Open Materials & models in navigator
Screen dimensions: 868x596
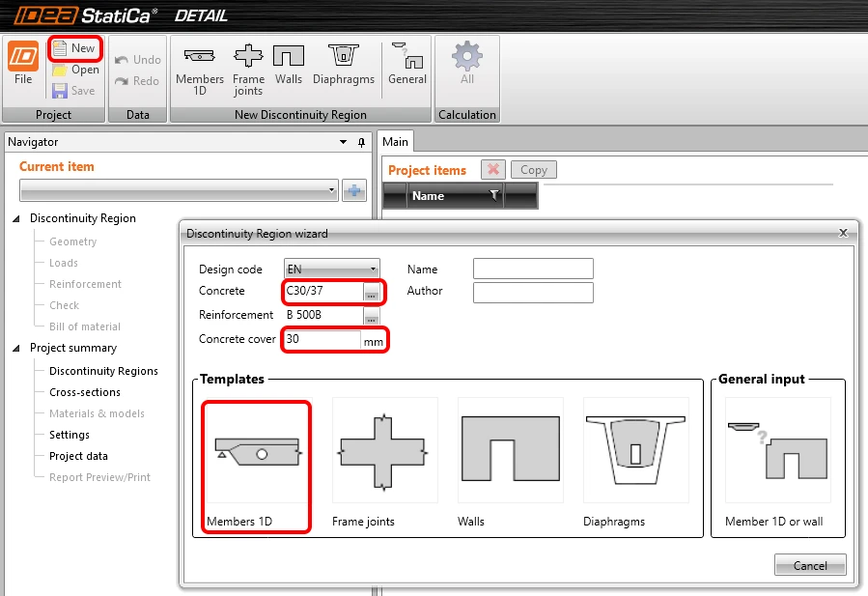click(x=97, y=413)
